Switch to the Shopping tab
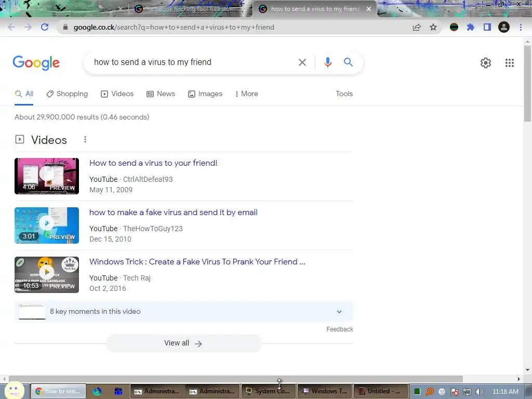 [x=67, y=94]
